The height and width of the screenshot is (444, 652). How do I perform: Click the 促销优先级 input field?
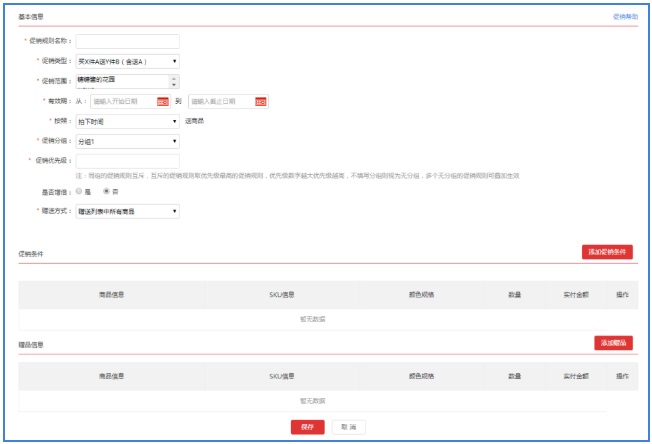pos(128,161)
